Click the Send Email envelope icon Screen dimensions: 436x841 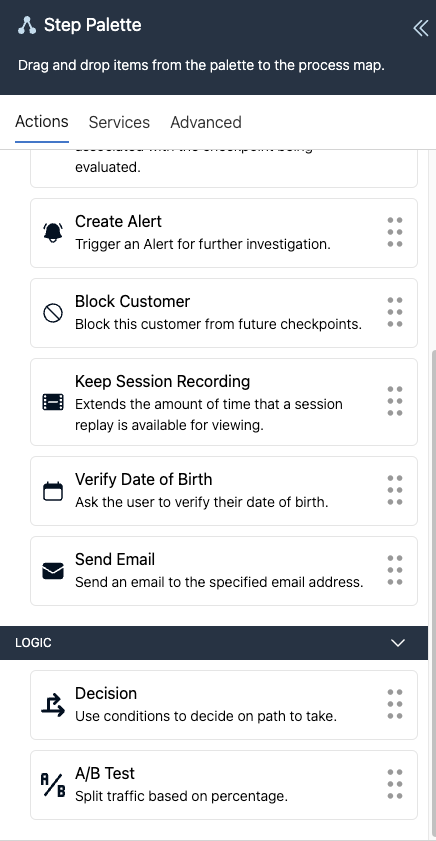[x=53, y=571]
